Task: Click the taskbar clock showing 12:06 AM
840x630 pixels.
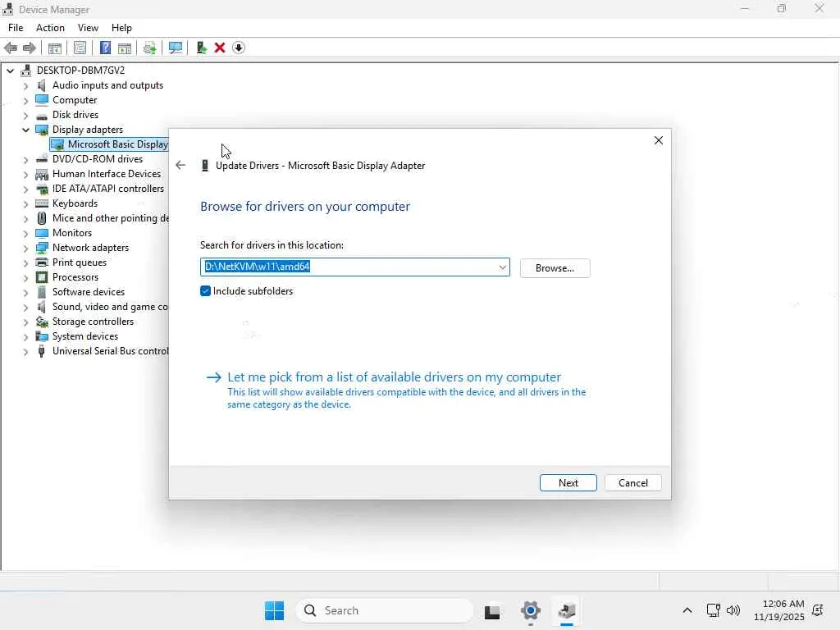Action: [x=778, y=610]
